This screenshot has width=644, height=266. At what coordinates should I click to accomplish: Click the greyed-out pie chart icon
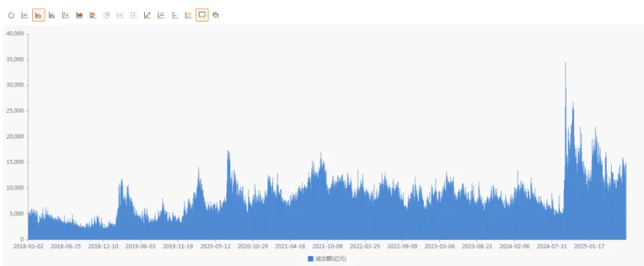click(x=107, y=15)
